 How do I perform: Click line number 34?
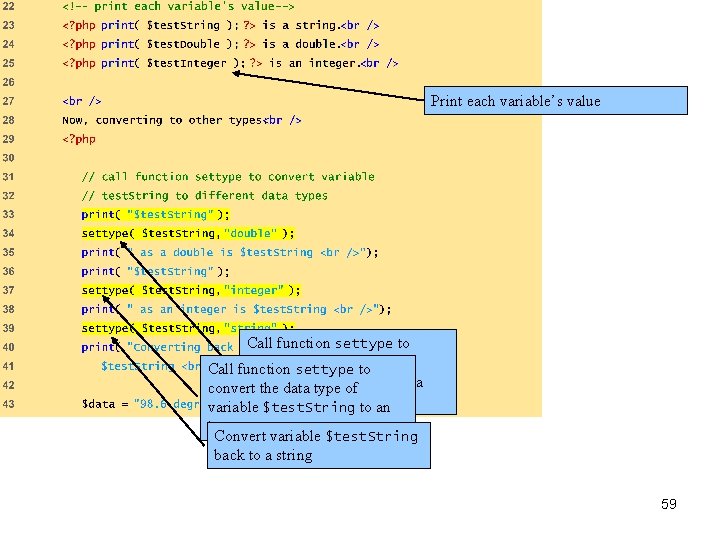pyautogui.click(x=8, y=233)
